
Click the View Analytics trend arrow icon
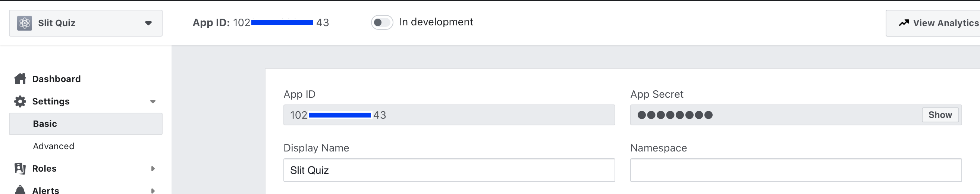pos(904,23)
